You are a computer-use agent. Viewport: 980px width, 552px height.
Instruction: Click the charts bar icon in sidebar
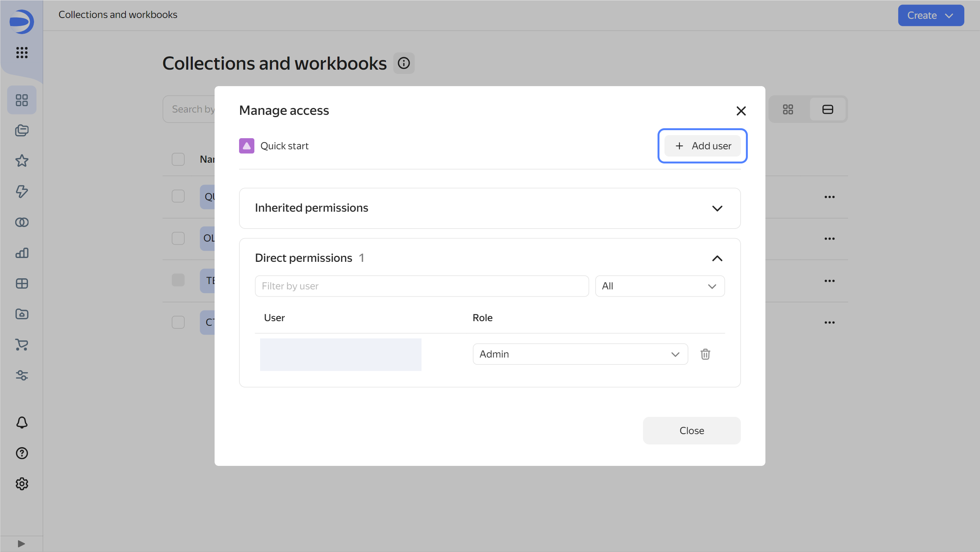(x=22, y=253)
